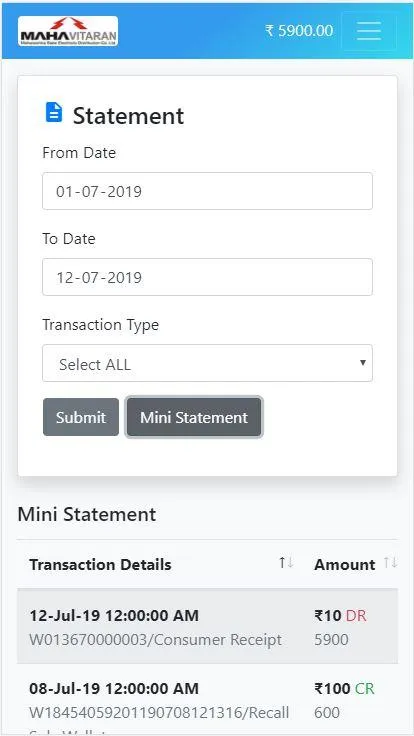This screenshot has height=736, width=414.
Task: Click the ₹100 CR amount entry
Action: pyautogui.click(x=344, y=689)
